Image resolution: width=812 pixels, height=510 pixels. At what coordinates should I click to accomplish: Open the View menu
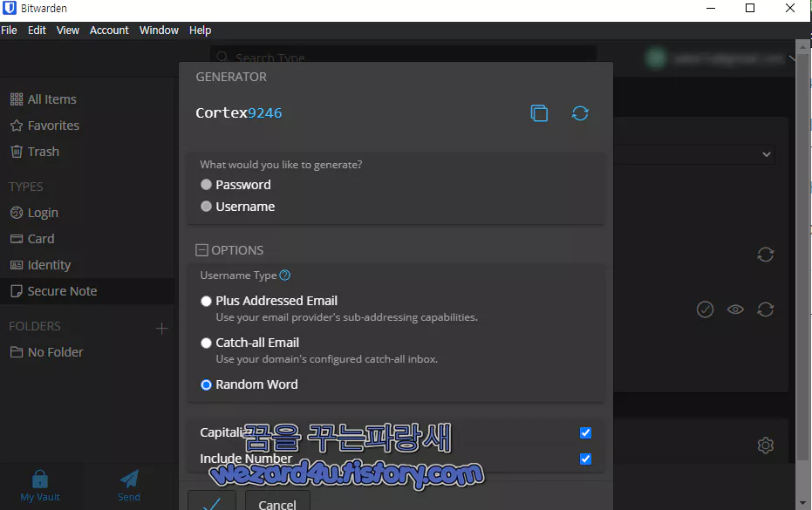(68, 30)
